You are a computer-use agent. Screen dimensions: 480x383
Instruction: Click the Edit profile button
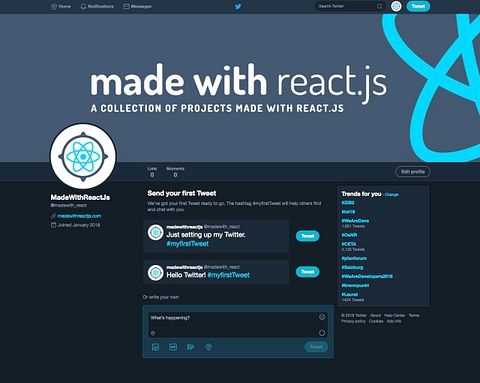413,172
